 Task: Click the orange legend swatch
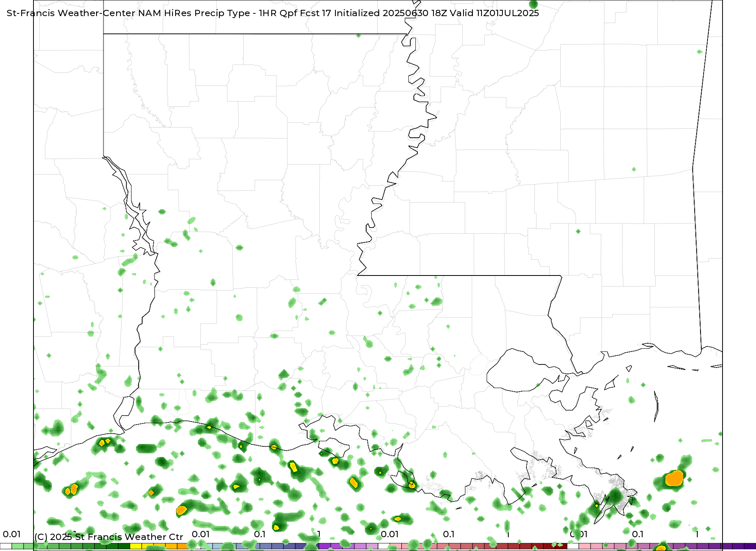(183, 546)
